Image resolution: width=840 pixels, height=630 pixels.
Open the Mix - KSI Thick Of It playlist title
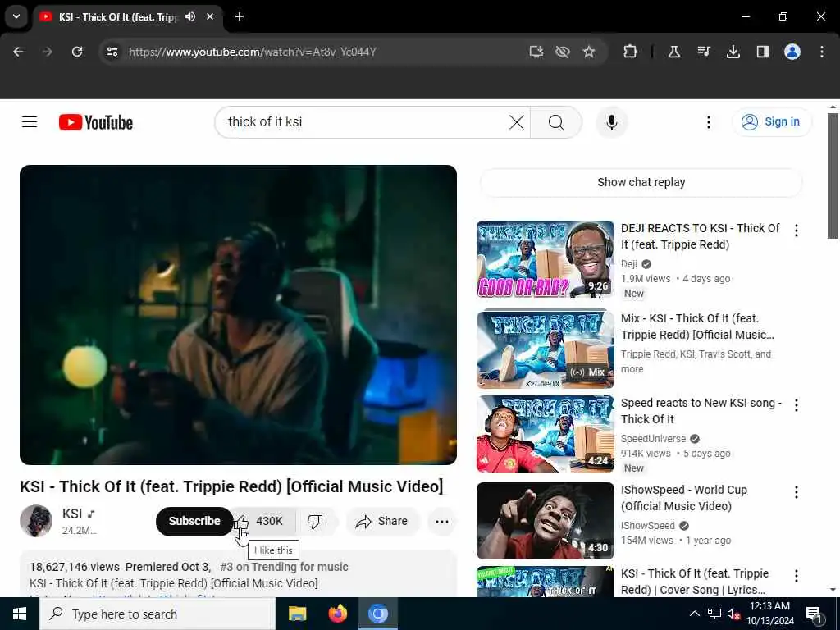(x=697, y=326)
